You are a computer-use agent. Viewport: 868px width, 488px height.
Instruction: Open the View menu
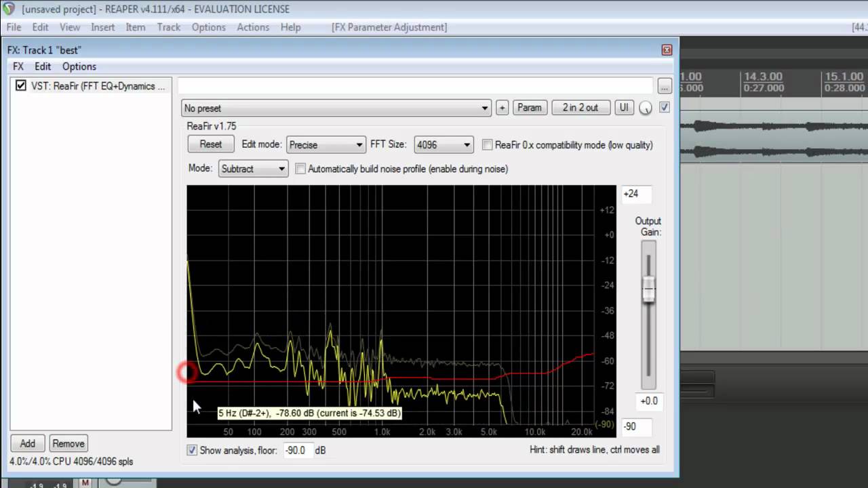70,27
